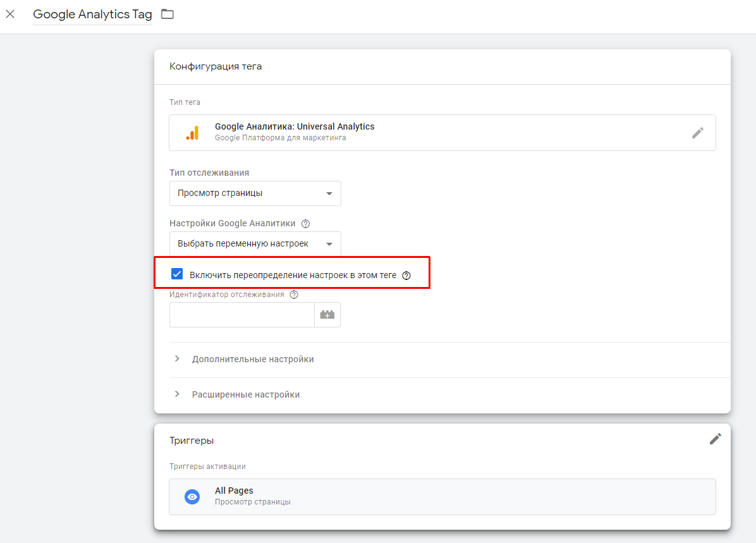The image size is (756, 543).
Task: Open help for Идентификатор отслеживания
Action: [294, 295]
